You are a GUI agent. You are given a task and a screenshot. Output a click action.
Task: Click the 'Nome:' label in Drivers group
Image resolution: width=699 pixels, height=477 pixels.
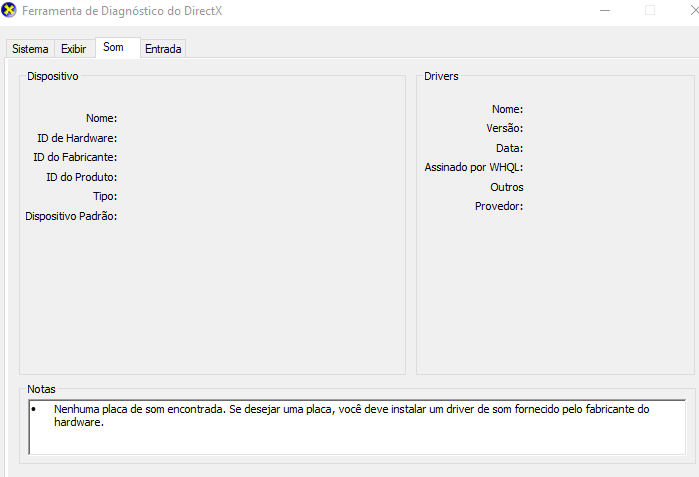(x=507, y=109)
